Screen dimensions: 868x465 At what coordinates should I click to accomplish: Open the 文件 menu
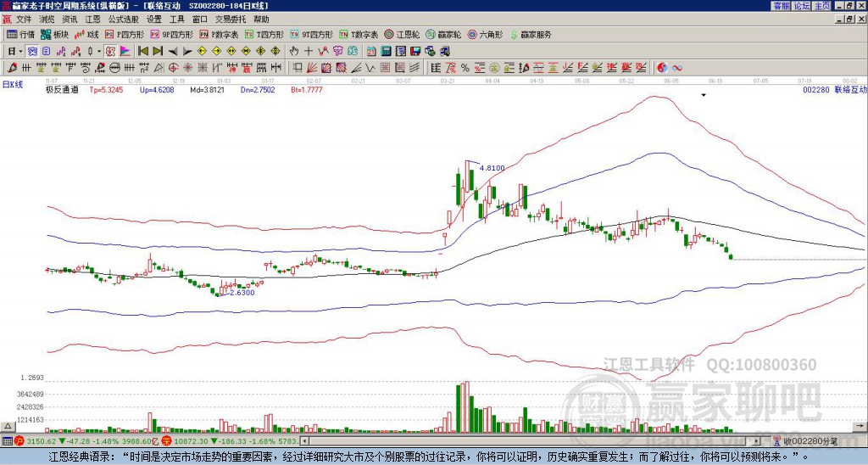point(23,20)
